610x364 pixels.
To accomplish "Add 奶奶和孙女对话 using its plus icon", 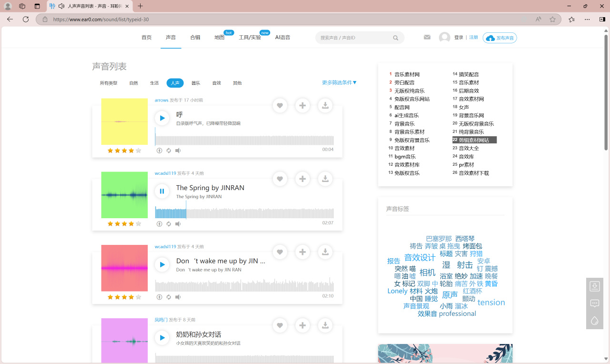I will [303, 326].
